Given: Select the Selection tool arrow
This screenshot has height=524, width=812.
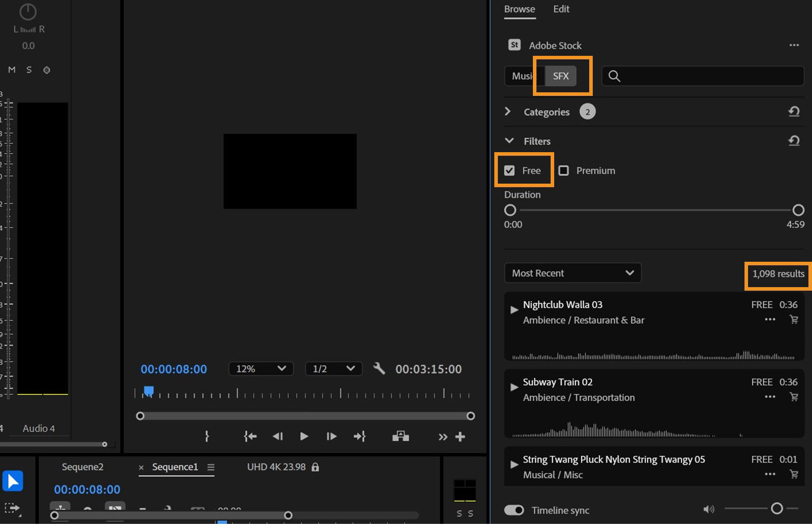Looking at the screenshot, I should click(13, 481).
